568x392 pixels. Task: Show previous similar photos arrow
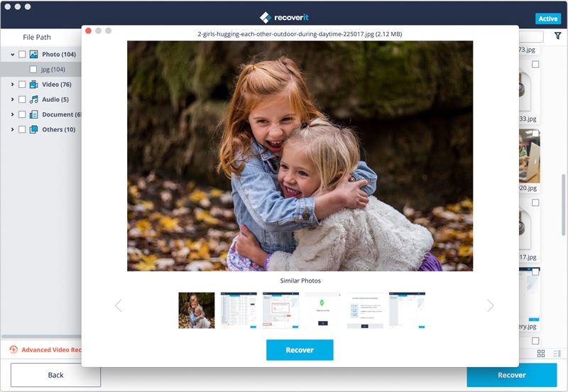pos(119,305)
